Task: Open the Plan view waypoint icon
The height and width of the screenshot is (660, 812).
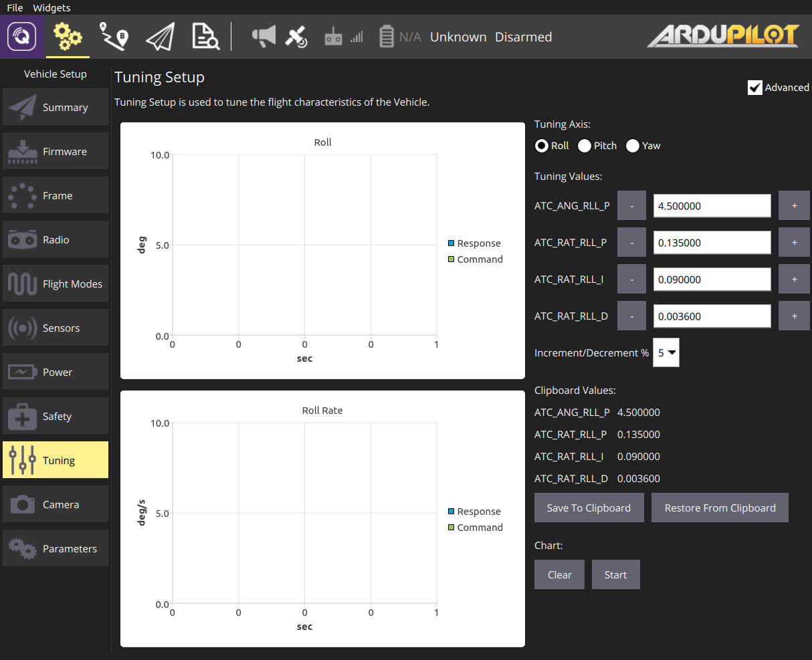Action: coord(114,36)
